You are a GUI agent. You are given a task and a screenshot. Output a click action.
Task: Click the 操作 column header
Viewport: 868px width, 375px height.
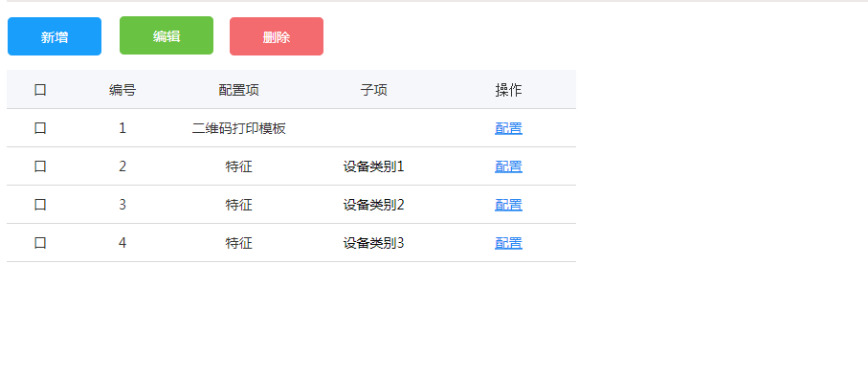coord(508,90)
